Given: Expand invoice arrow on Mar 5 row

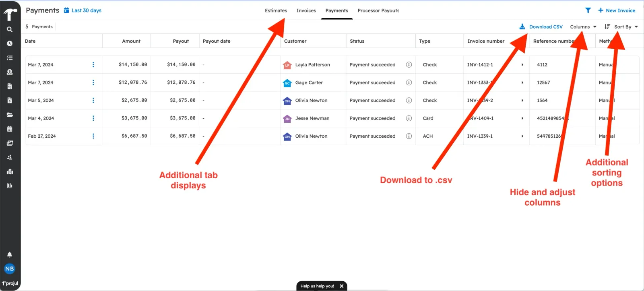Looking at the screenshot, I should click(x=522, y=100).
